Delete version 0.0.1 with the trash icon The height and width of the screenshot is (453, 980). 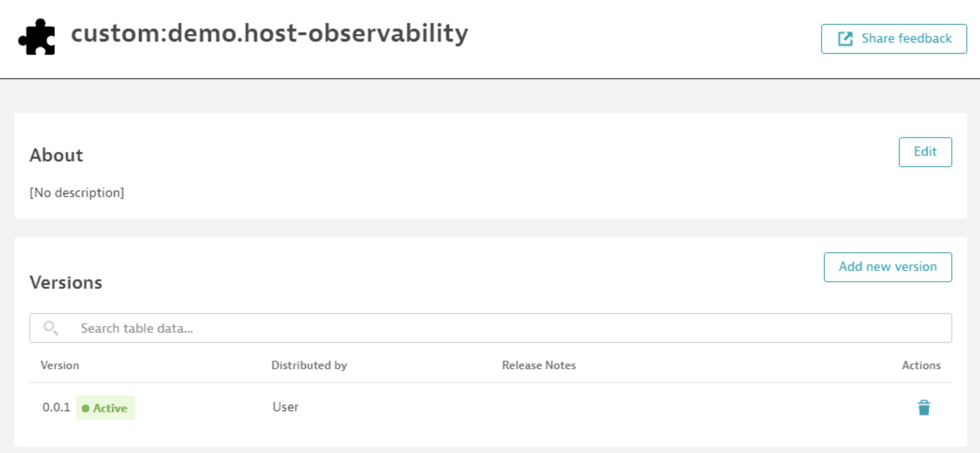pyautogui.click(x=924, y=408)
